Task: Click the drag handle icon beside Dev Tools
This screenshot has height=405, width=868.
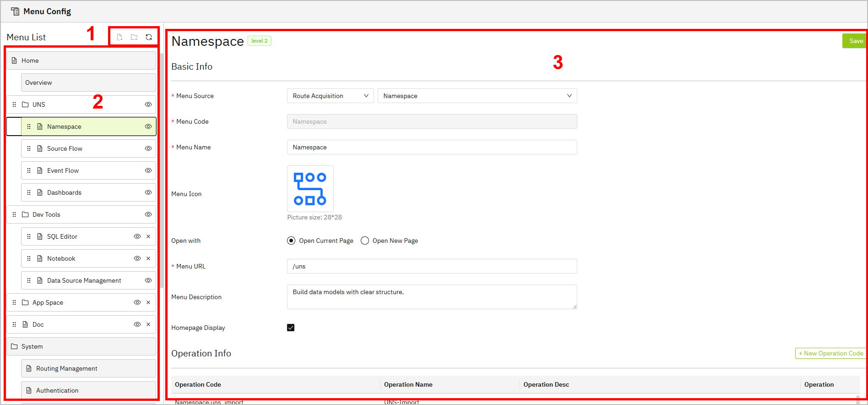Action: pos(14,214)
